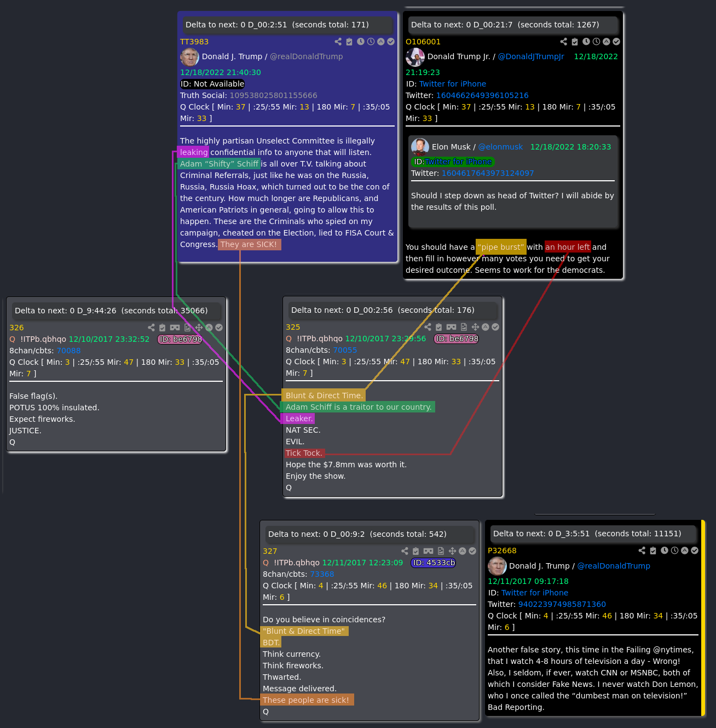716x728 pixels.
Task: Toggle check mark on Q post 326
Action: coord(219,328)
